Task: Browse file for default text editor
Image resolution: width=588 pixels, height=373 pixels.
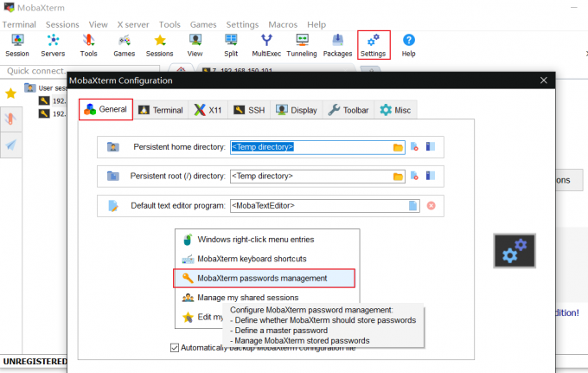Action: point(412,206)
